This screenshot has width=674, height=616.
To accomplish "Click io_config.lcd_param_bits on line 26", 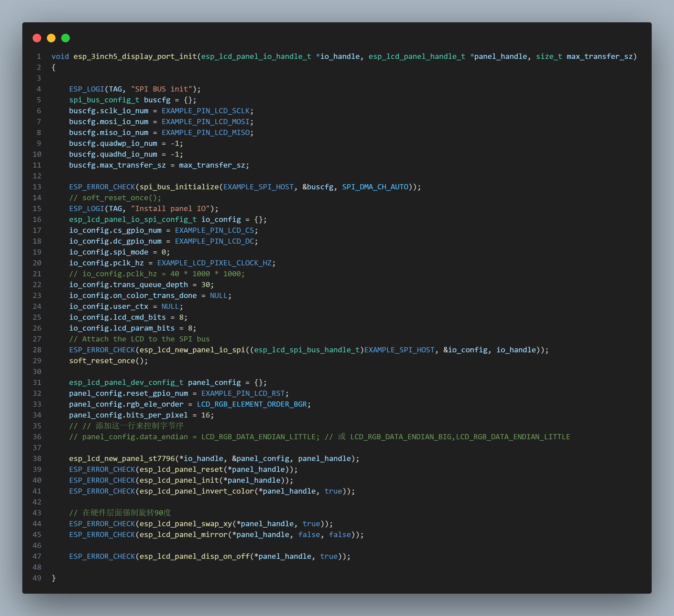I will point(122,328).
